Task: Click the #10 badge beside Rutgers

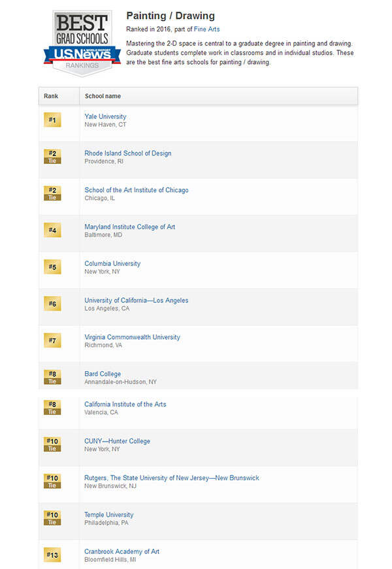Action: tap(52, 481)
